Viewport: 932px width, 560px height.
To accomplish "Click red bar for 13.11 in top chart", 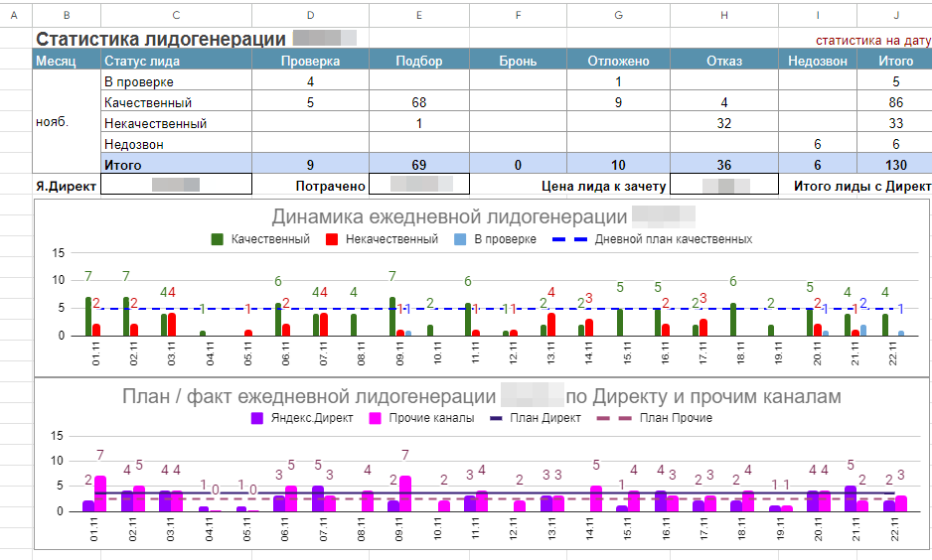I will [551, 325].
